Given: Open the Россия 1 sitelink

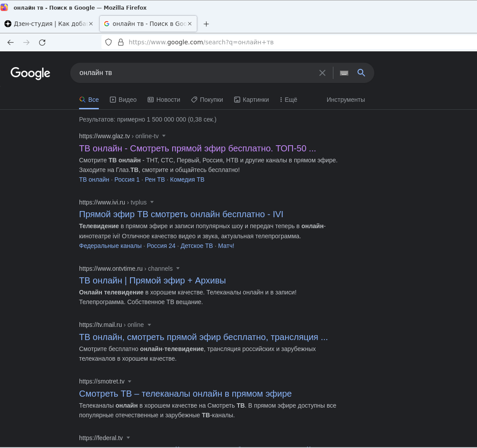Looking at the screenshot, I should tap(127, 179).
